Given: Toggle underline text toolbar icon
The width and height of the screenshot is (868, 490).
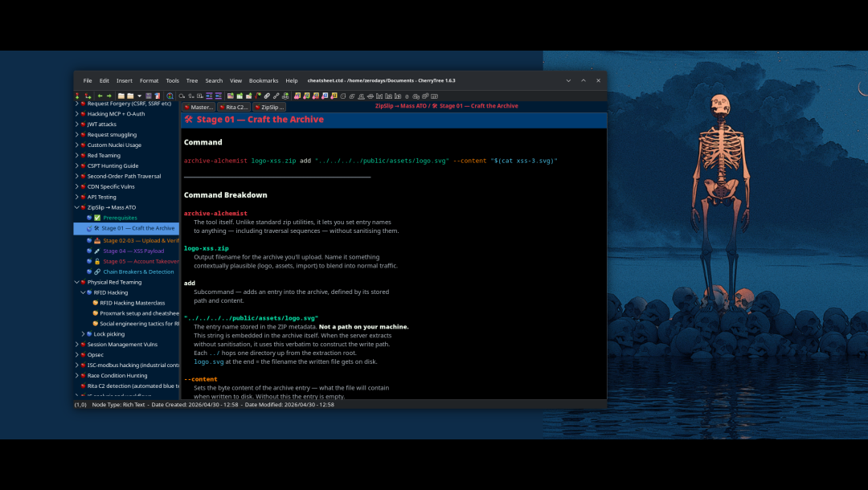Looking at the screenshot, I should pos(362,96).
